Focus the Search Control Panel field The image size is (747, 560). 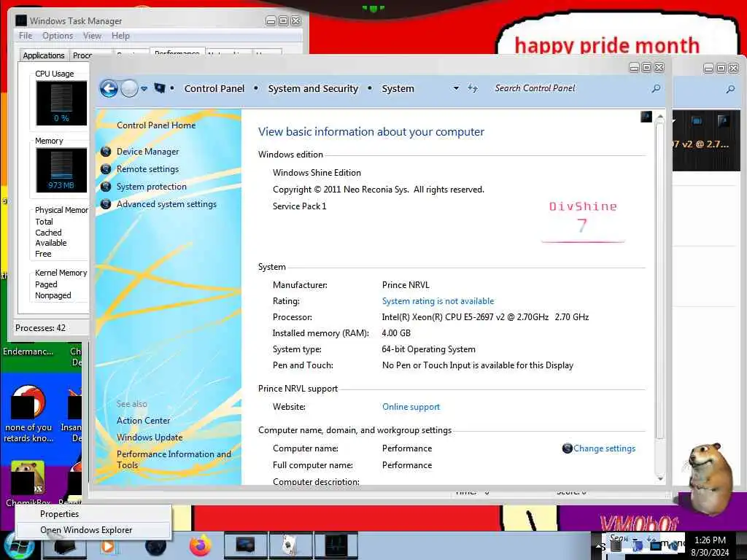[x=572, y=88]
